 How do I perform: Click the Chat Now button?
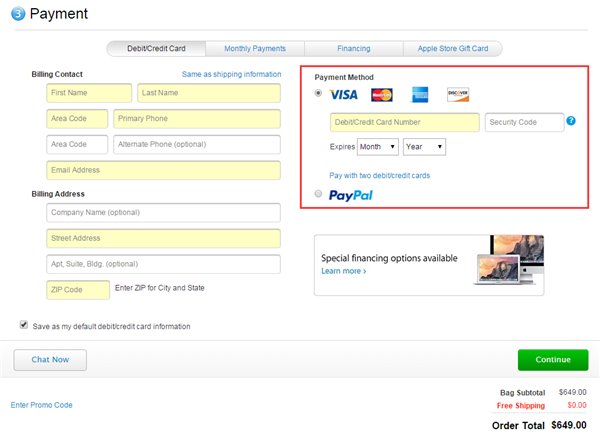(50, 360)
